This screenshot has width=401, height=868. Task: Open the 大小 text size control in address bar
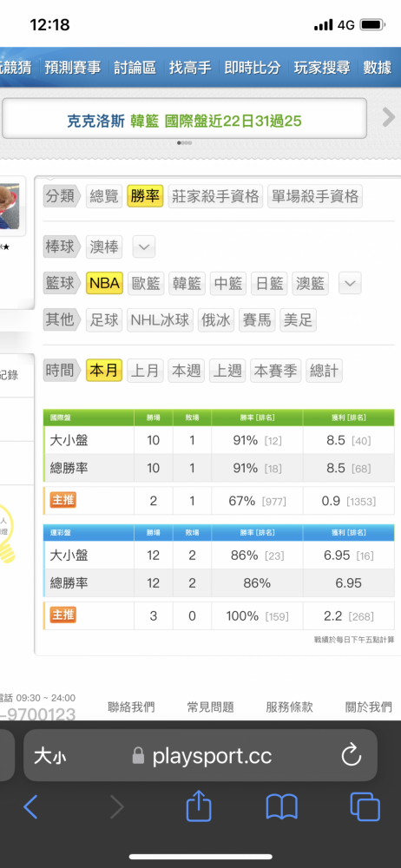pos(49,756)
